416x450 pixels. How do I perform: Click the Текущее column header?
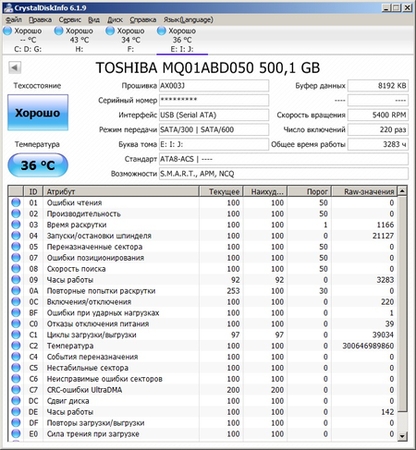pos(221,192)
